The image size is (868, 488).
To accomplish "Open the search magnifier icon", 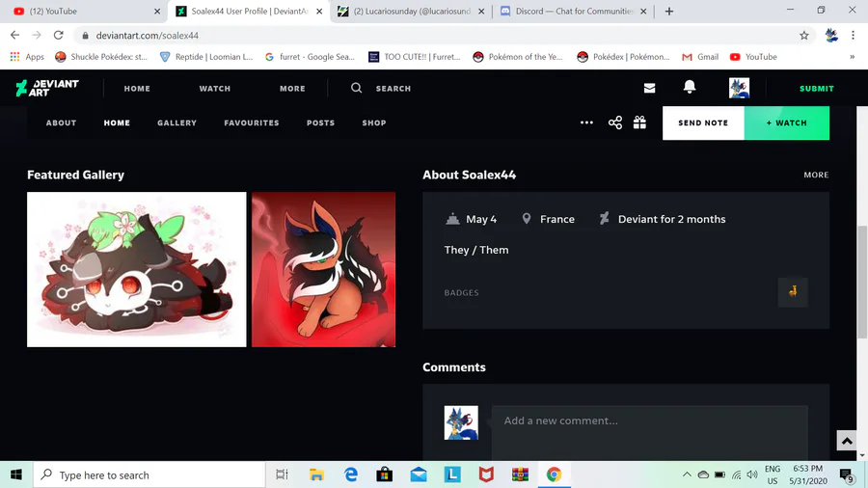I will coord(357,88).
